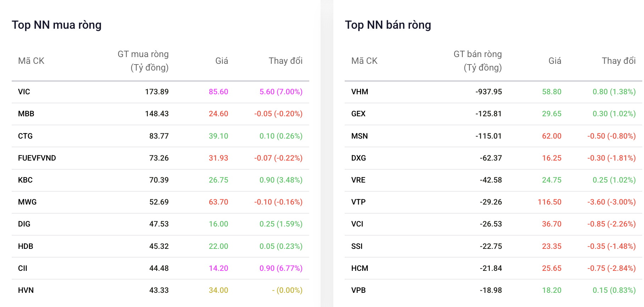Click HCM change -0.75 (-2.84%)
The width and height of the screenshot is (644, 307).
[x=612, y=268]
